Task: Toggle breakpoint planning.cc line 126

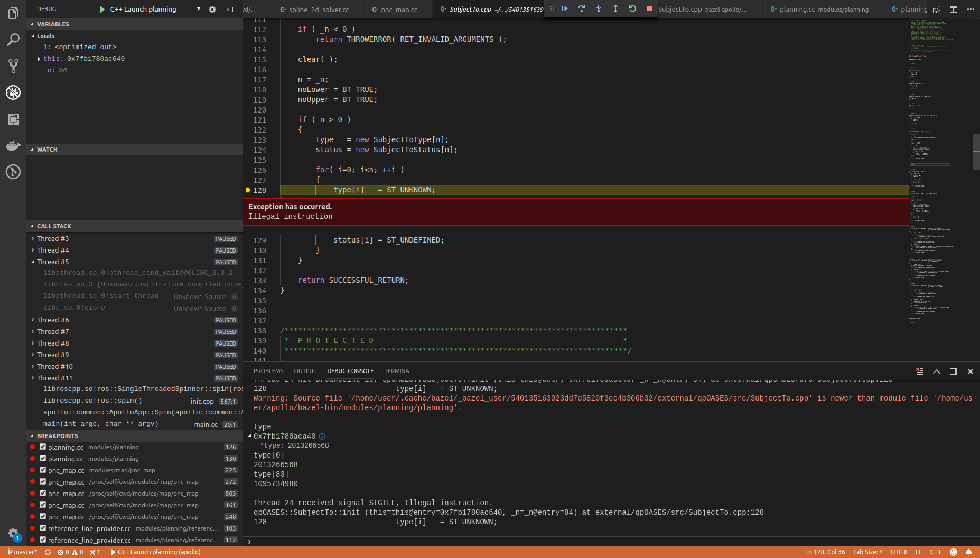Action: [x=43, y=447]
